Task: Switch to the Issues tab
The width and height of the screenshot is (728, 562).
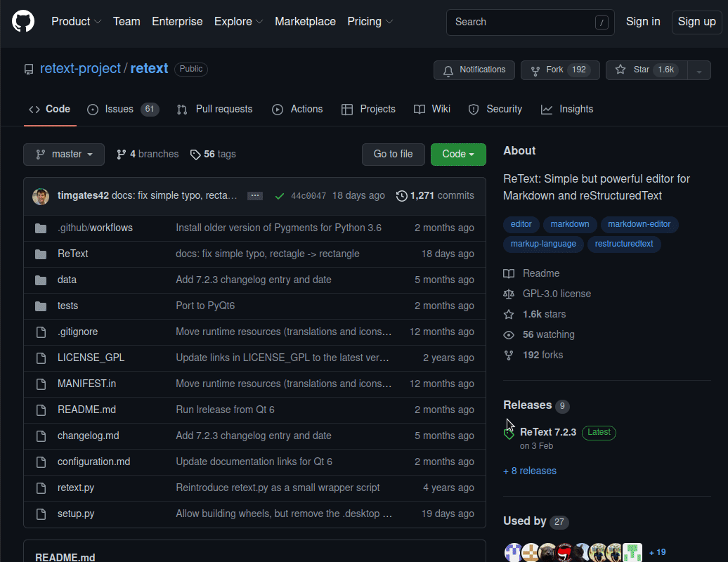Action: point(123,109)
